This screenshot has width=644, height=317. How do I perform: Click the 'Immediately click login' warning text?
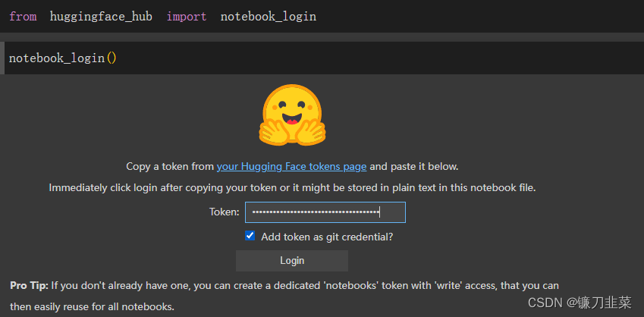pos(293,188)
